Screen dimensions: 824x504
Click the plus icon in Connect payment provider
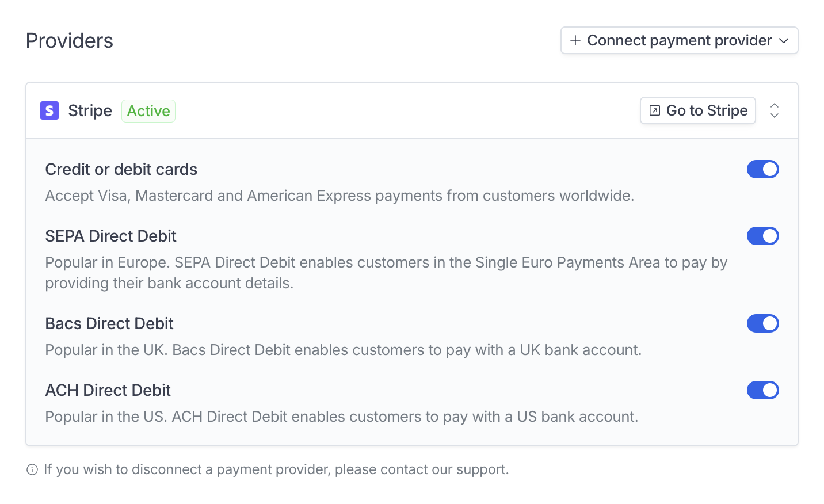575,40
